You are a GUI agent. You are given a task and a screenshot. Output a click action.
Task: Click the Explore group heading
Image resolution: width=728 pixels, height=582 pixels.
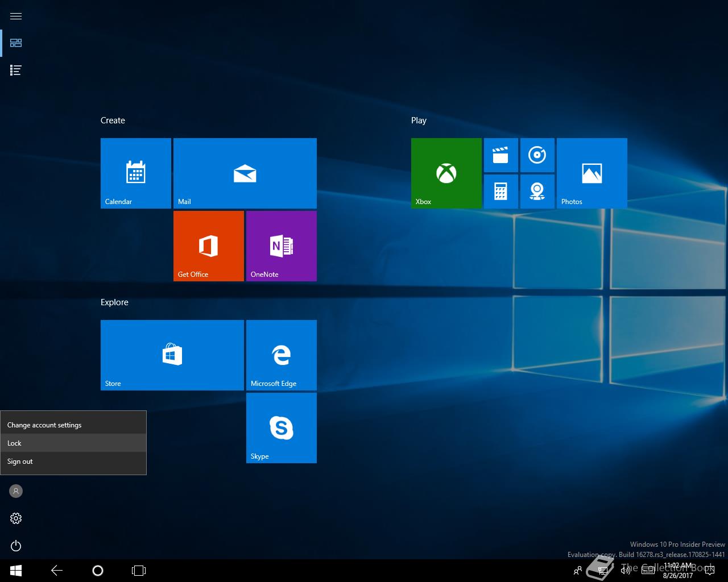coord(114,302)
